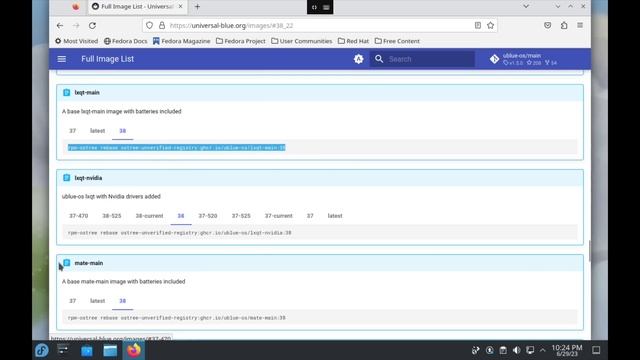Click the search magnifier icon
This screenshot has height=360, width=640.
click(379, 59)
